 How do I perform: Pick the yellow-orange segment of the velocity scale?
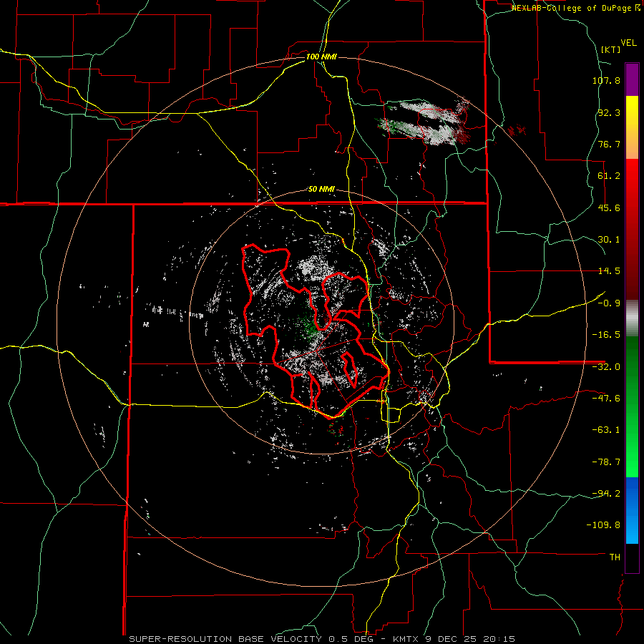pos(632,127)
